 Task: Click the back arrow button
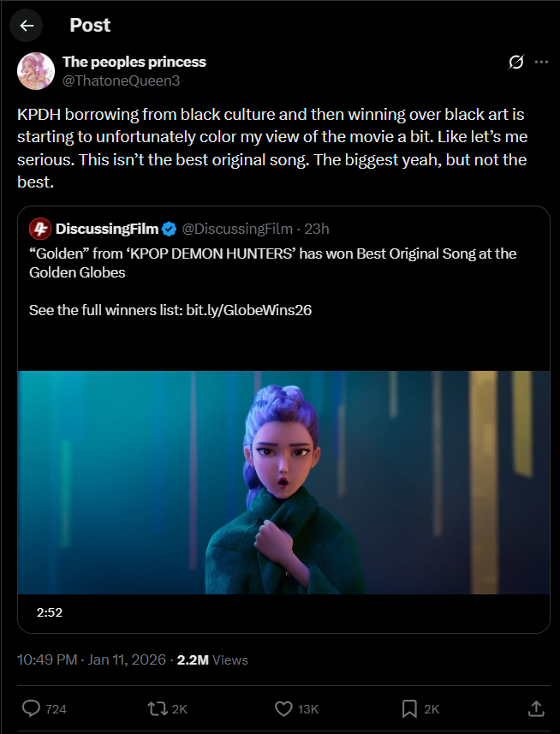click(x=27, y=26)
